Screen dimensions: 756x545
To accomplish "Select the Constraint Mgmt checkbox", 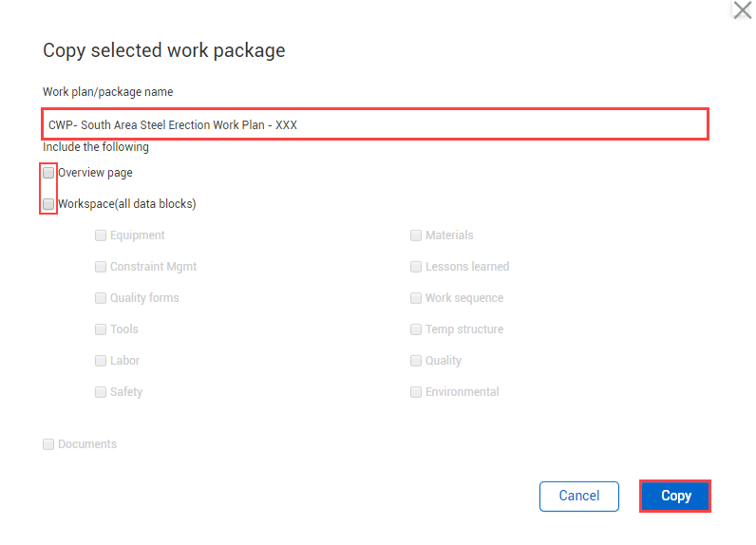I will 101,267.
